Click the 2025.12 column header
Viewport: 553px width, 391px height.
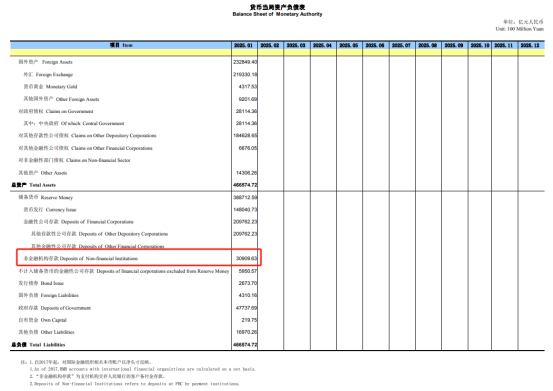pyautogui.click(x=530, y=45)
